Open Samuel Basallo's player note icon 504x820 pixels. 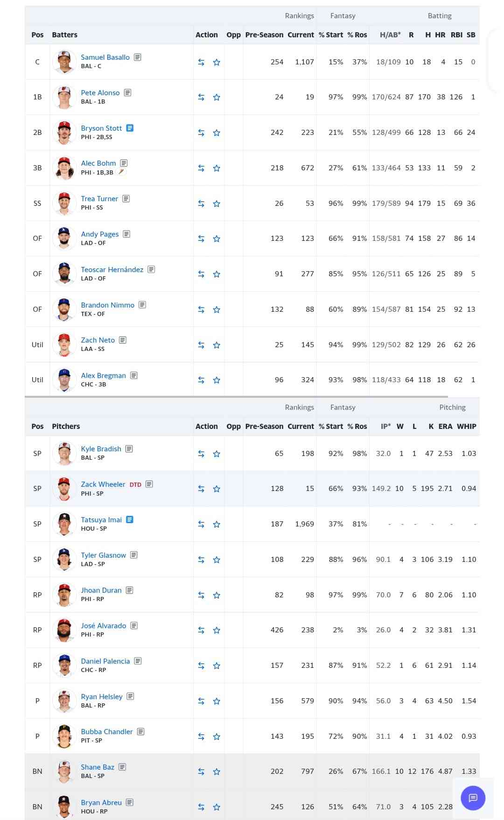coord(138,57)
